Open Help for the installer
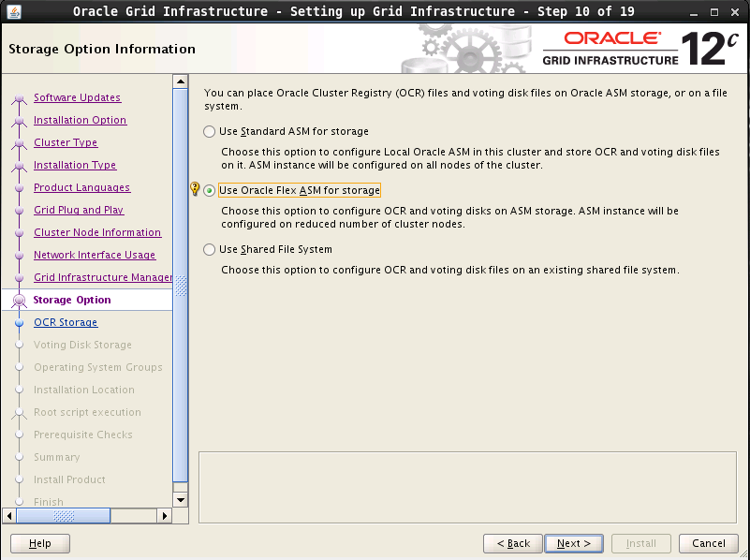750x560 pixels. pyautogui.click(x=40, y=543)
